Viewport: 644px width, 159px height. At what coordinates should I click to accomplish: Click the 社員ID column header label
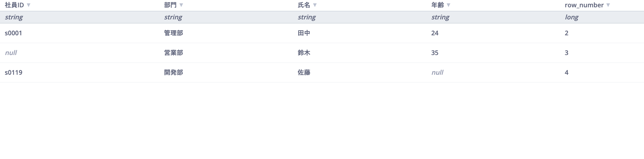(x=14, y=5)
